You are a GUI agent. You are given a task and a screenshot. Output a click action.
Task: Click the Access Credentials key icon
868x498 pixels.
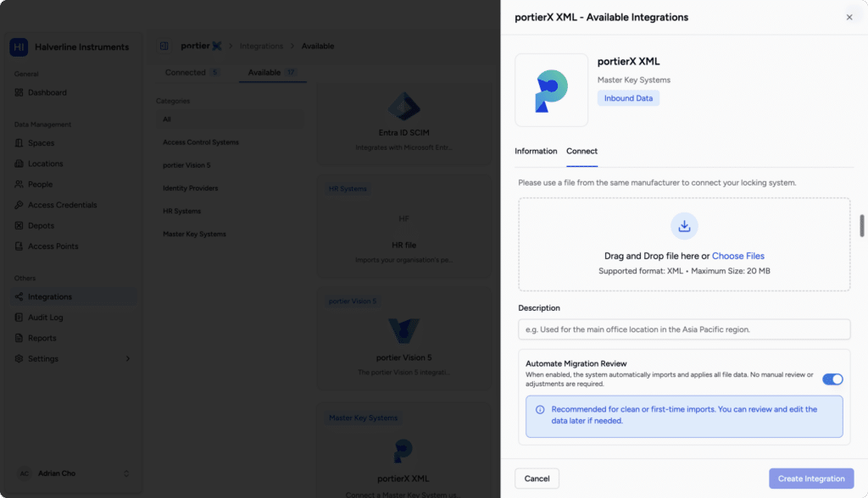pyautogui.click(x=19, y=205)
